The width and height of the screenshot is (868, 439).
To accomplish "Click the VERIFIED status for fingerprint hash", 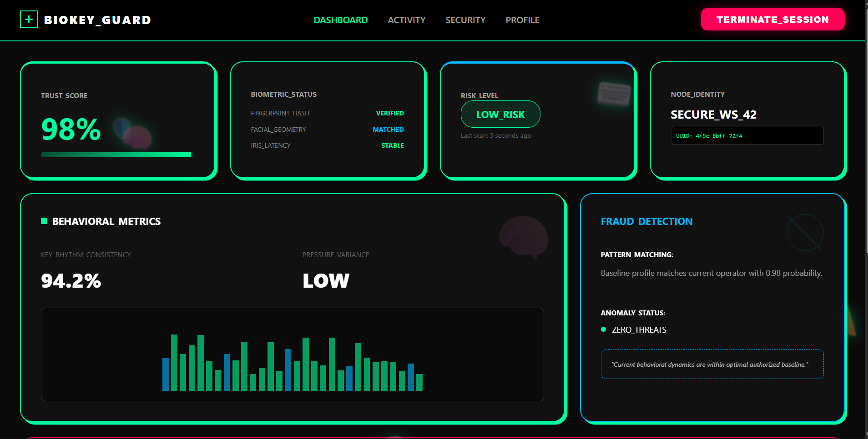I will click(x=389, y=113).
